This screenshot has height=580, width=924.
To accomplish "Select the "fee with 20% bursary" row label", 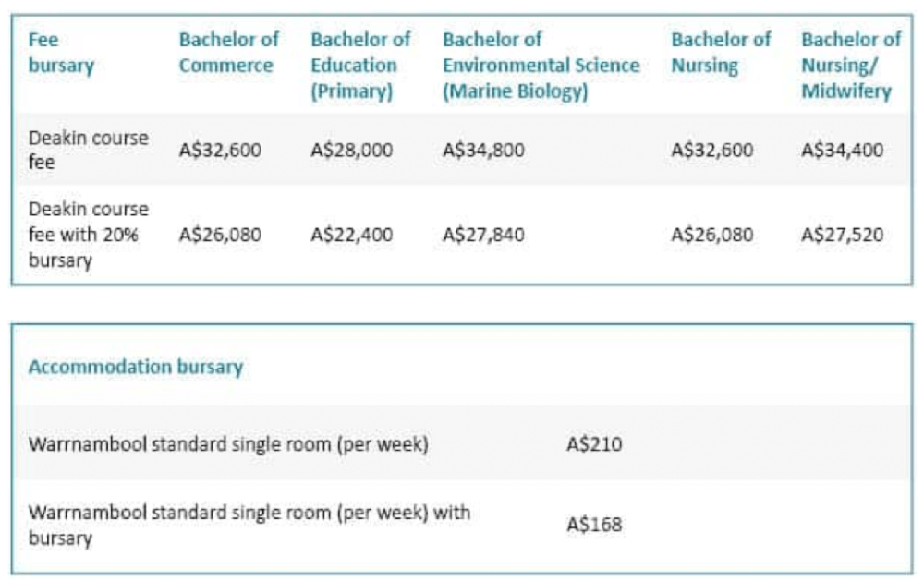I will pyautogui.click(x=89, y=235).
